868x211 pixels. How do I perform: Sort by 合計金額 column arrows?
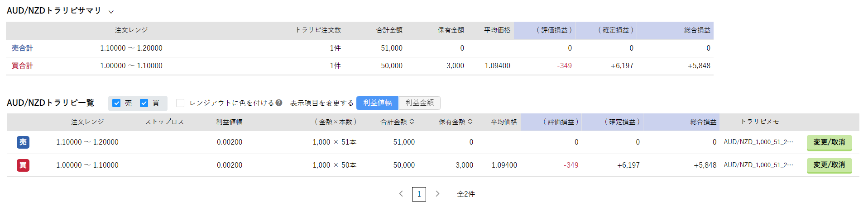click(412, 122)
